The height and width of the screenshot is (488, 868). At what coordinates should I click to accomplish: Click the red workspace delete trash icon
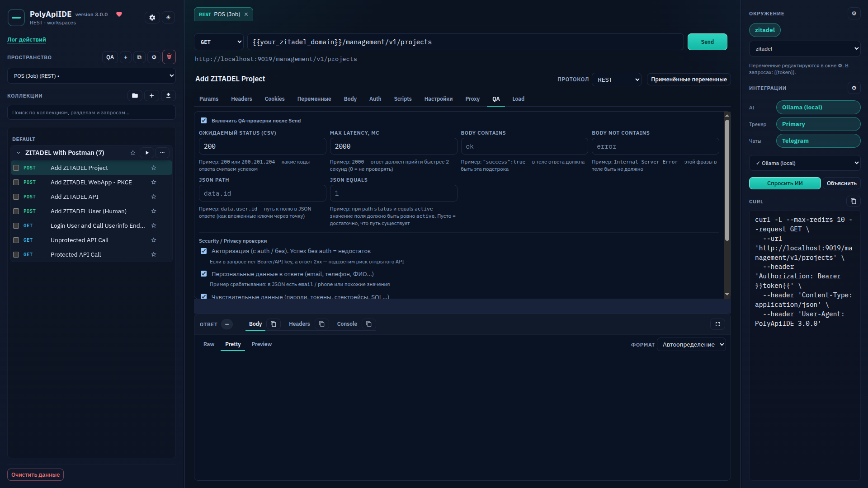169,57
